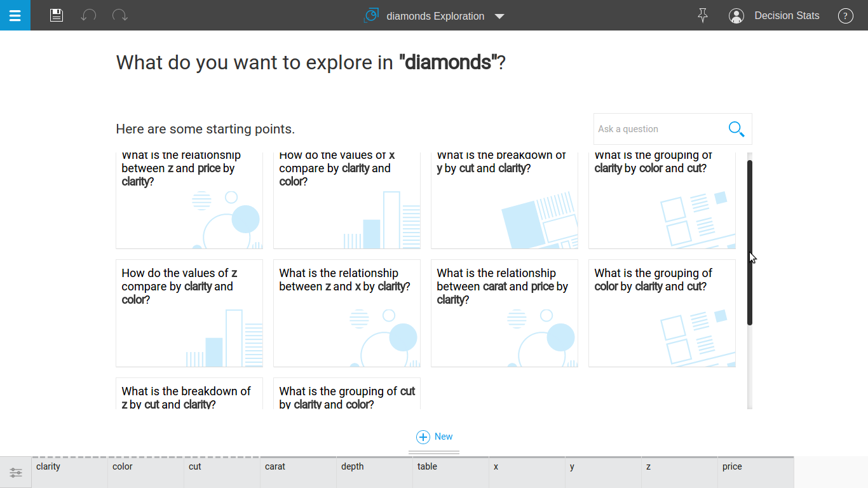The height and width of the screenshot is (488, 868).
Task: Click the Decision Stats user name
Action: (x=787, y=16)
